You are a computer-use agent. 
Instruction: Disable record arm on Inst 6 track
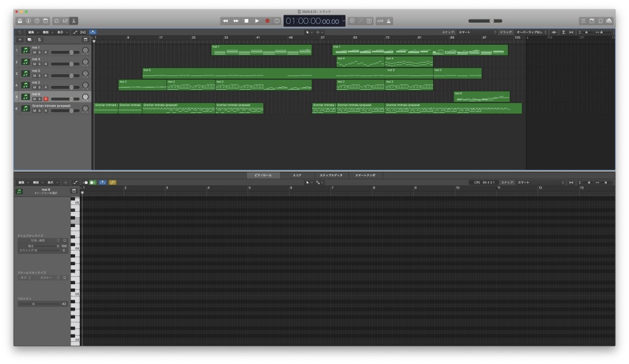tap(45, 99)
